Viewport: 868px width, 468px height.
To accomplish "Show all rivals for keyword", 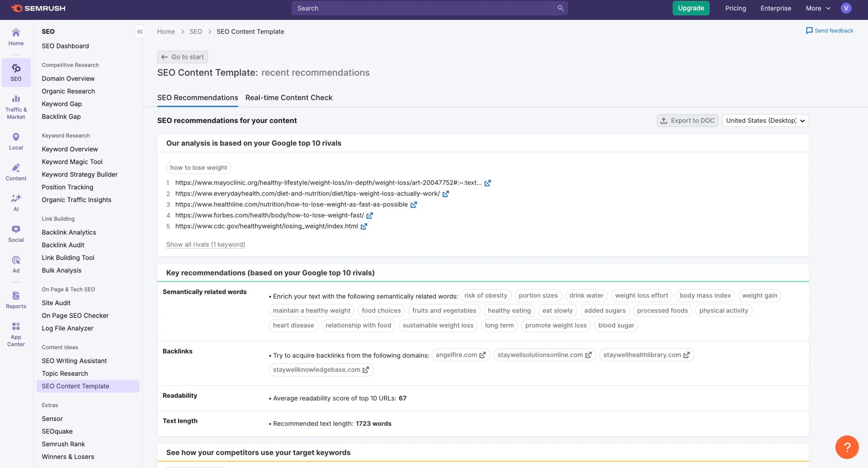I will point(205,244).
